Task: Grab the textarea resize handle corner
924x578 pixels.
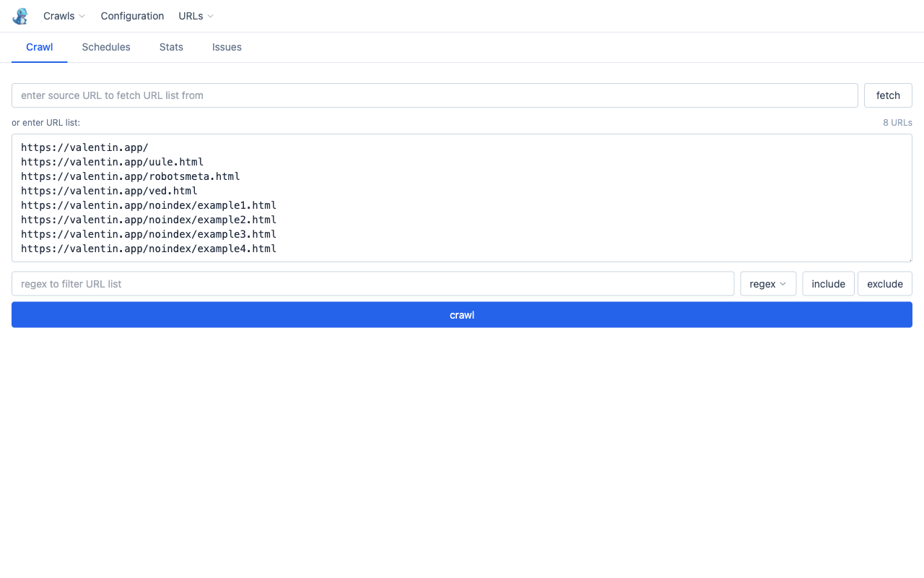Action: coord(909,259)
